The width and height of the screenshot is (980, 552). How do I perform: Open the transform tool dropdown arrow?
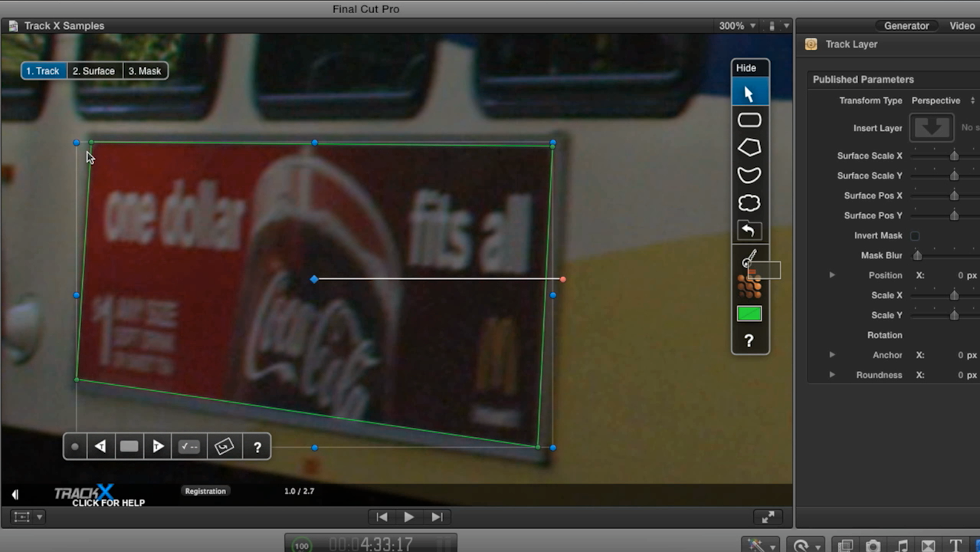point(40,517)
